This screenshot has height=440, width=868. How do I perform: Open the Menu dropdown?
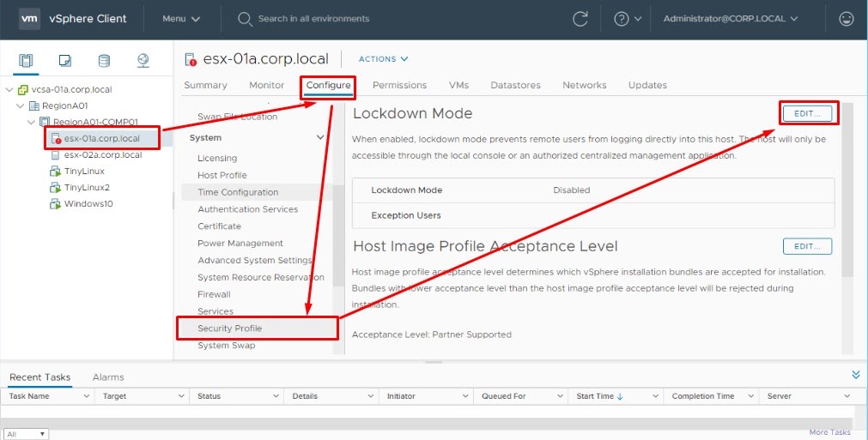point(181,19)
